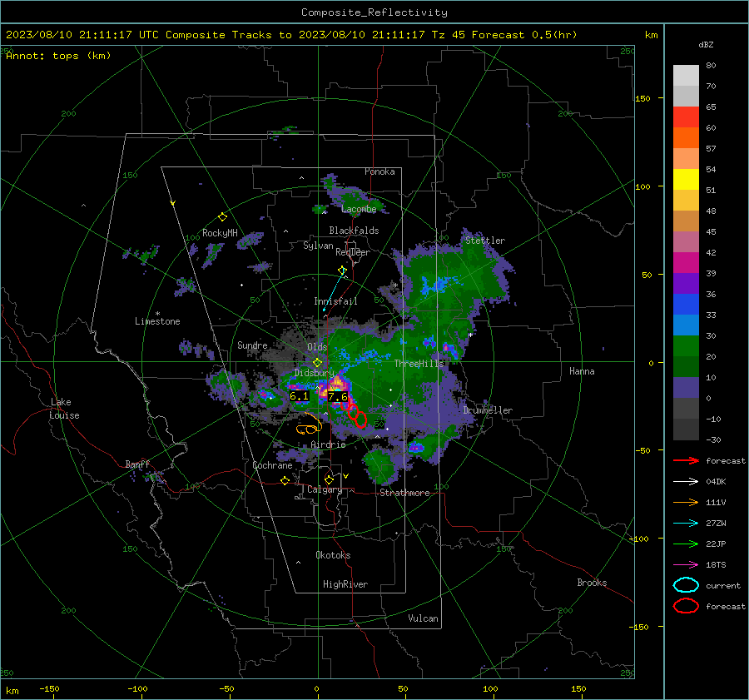The height and width of the screenshot is (700, 749).
Task: Click the yellow diamond marker near Cochrane
Action: click(285, 480)
